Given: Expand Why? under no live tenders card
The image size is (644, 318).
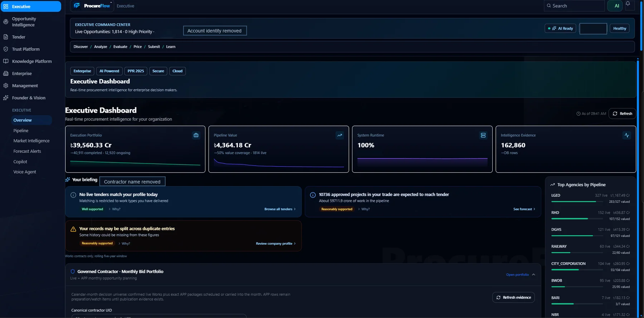Looking at the screenshot, I should (x=114, y=209).
